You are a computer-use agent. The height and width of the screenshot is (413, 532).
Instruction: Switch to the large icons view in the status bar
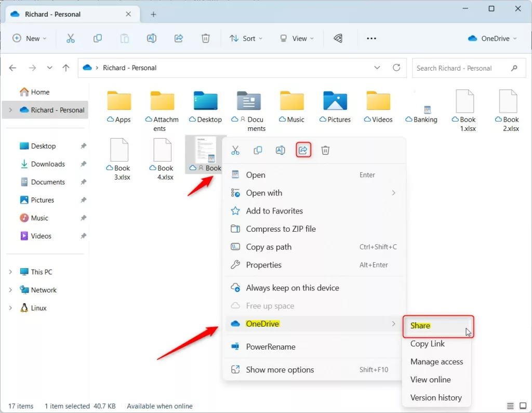click(x=523, y=406)
